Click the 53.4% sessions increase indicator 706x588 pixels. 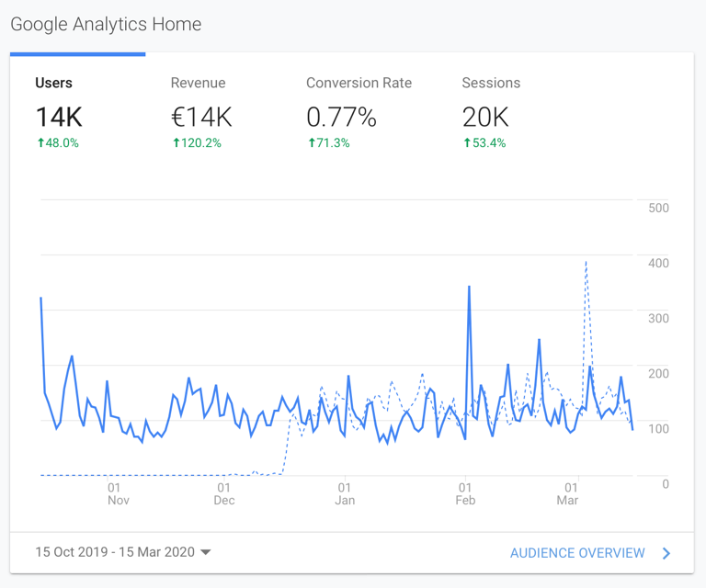[x=484, y=143]
